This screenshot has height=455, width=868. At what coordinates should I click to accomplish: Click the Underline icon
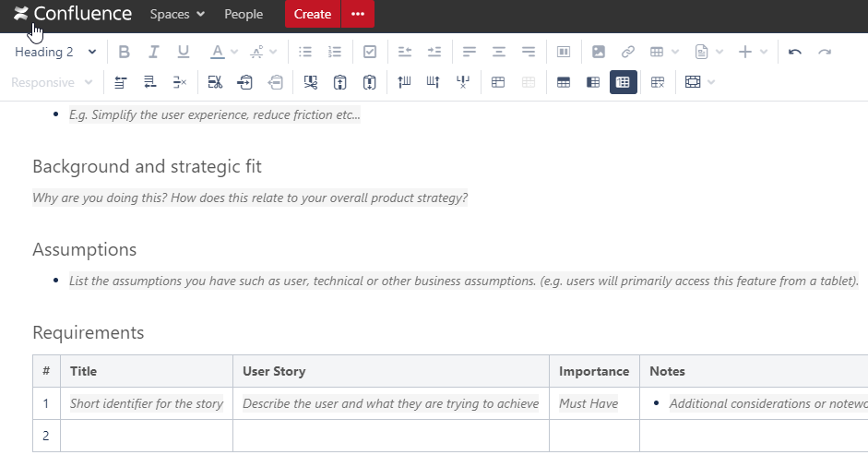click(184, 52)
